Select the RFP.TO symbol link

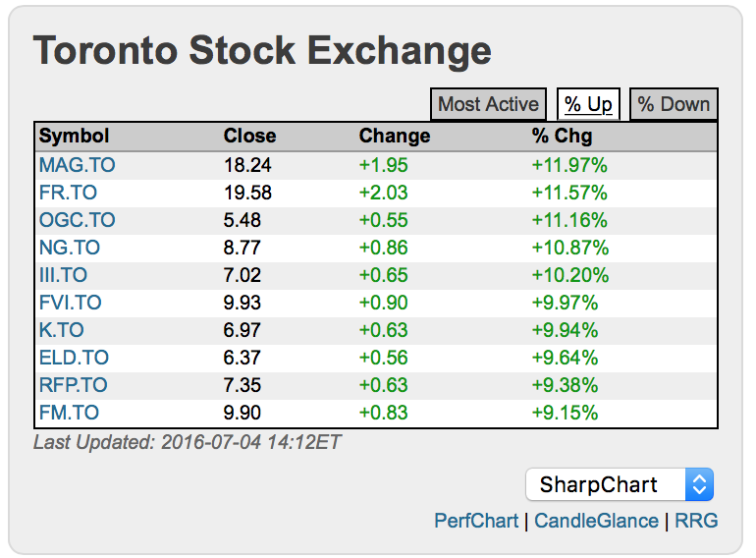click(x=74, y=385)
